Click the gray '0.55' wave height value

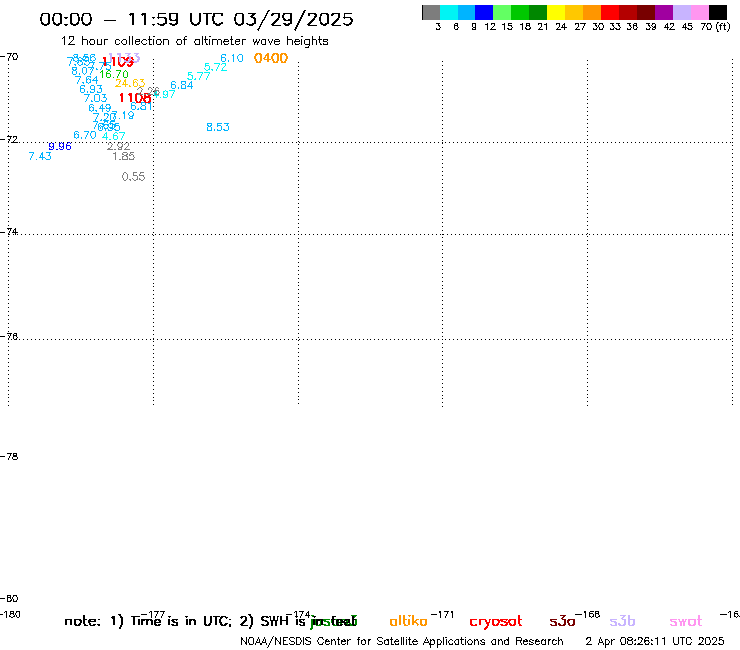coord(134,177)
